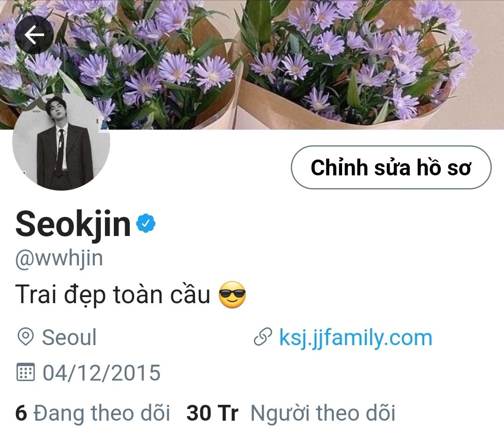Click the 04/12/2015 join date
This screenshot has width=504, height=444.
(x=102, y=373)
